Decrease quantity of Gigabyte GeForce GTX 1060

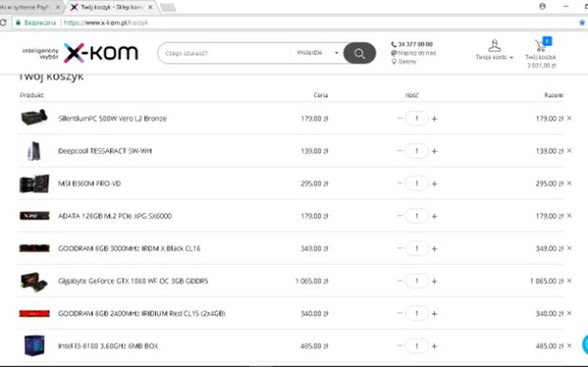pyautogui.click(x=400, y=281)
